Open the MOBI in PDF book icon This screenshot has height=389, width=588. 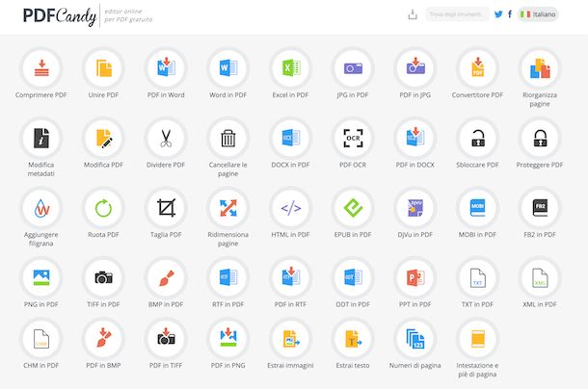477,208
